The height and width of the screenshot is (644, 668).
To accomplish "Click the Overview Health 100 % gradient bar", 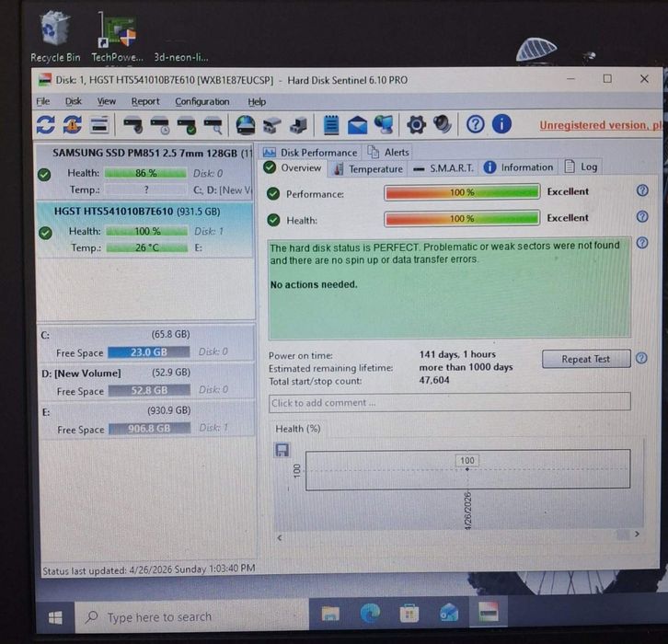I will [462, 219].
